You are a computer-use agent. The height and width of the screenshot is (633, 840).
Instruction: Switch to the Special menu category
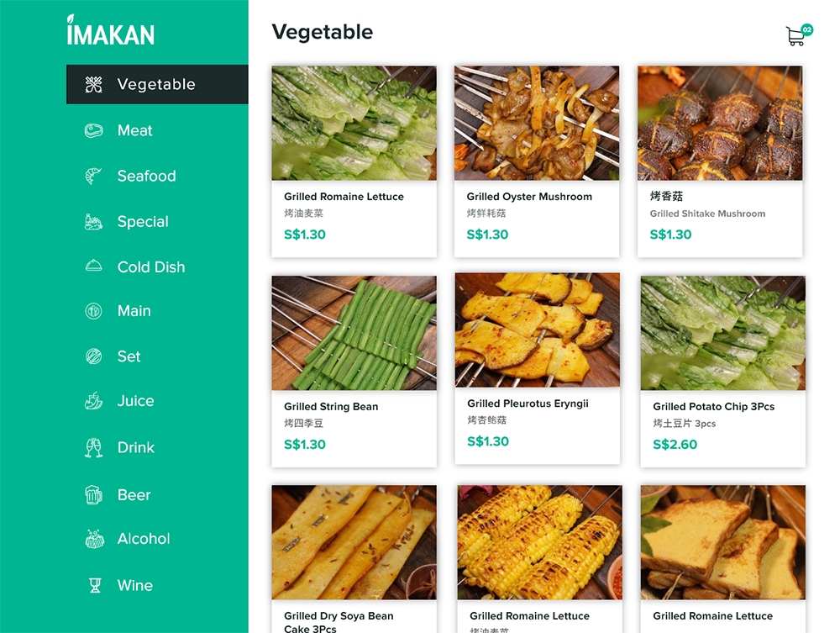pyautogui.click(x=143, y=221)
